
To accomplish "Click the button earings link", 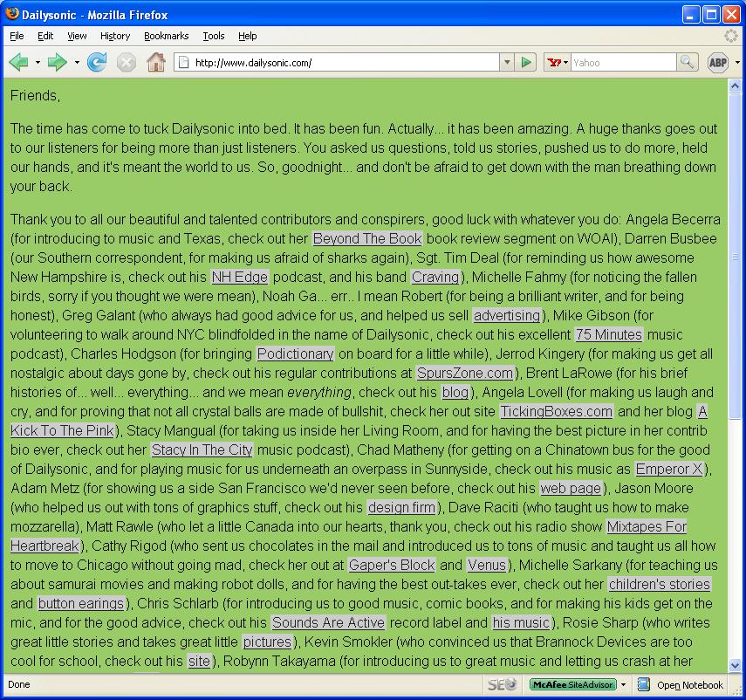I will point(81,603).
